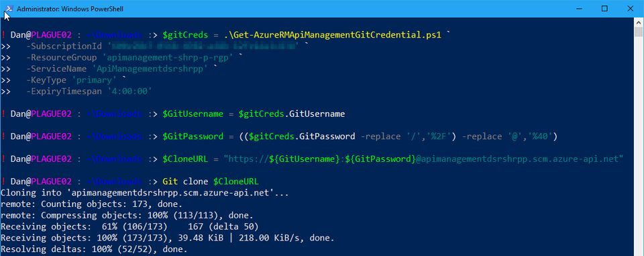This screenshot has height=256, width=644.
Task: Click the PowerShell icon in title bar
Action: (8, 8)
